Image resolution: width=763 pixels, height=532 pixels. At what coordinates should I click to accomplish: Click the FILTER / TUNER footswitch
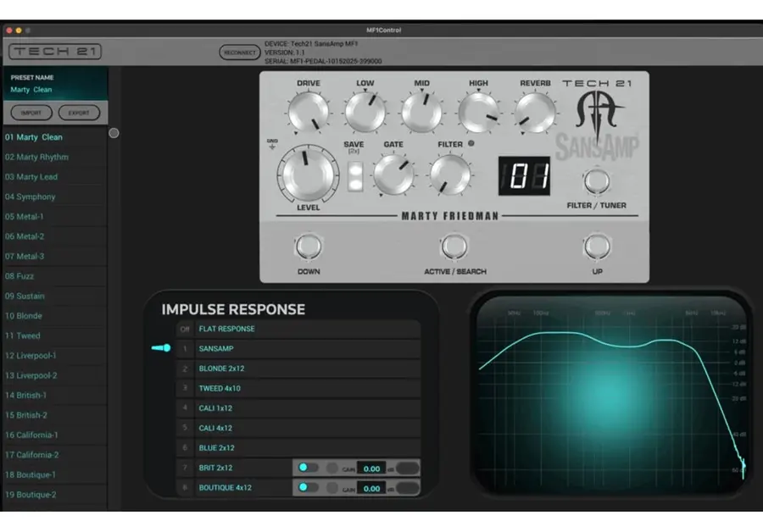597,181
